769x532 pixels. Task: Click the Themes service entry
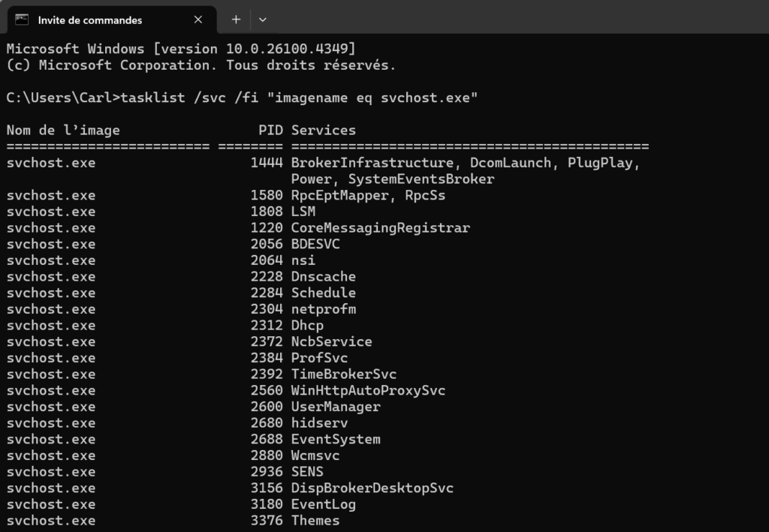pyautogui.click(x=315, y=521)
